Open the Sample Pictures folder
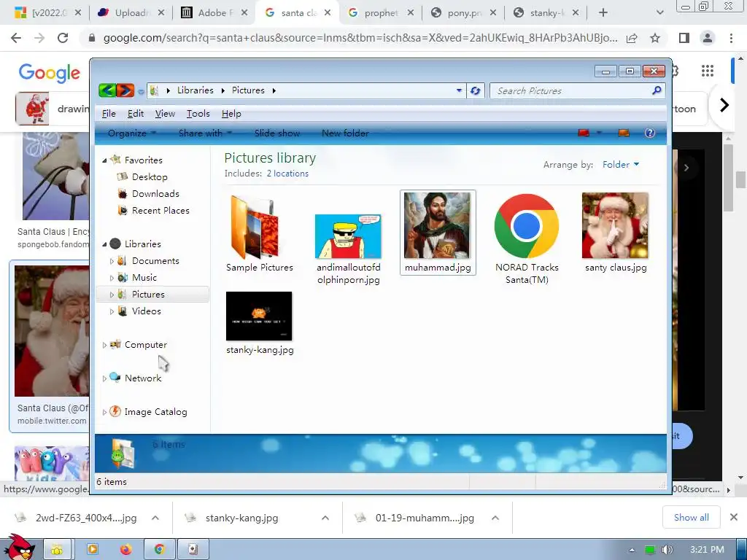 259,233
